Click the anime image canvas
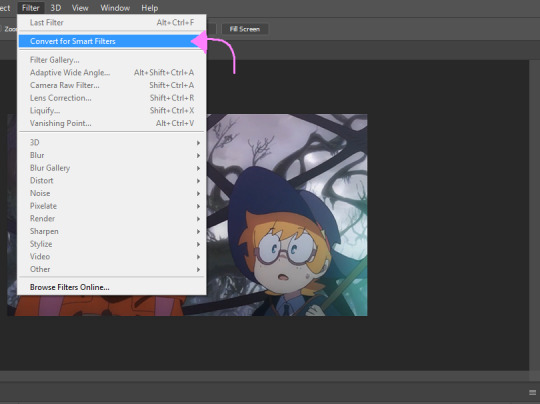Image resolution: width=540 pixels, height=404 pixels. pyautogui.click(x=287, y=215)
